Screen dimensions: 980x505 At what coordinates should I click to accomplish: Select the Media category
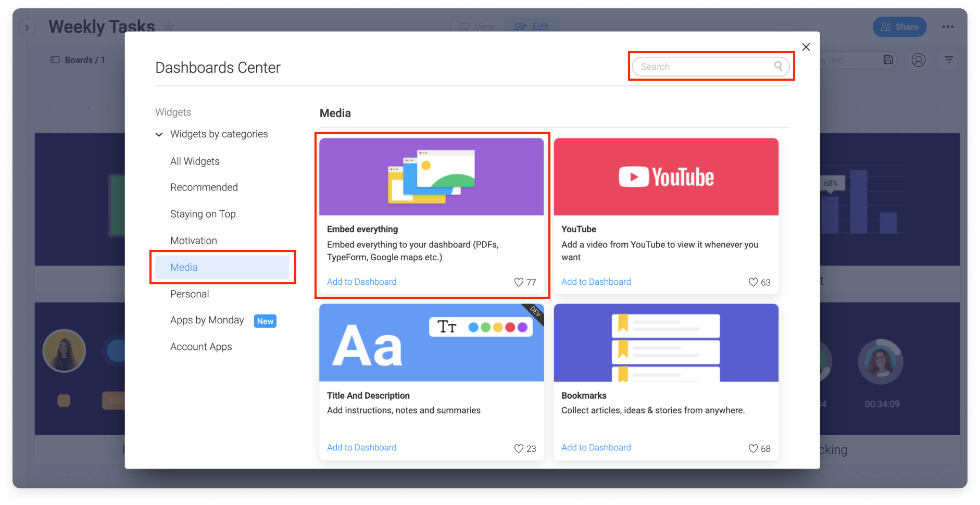tap(222, 267)
